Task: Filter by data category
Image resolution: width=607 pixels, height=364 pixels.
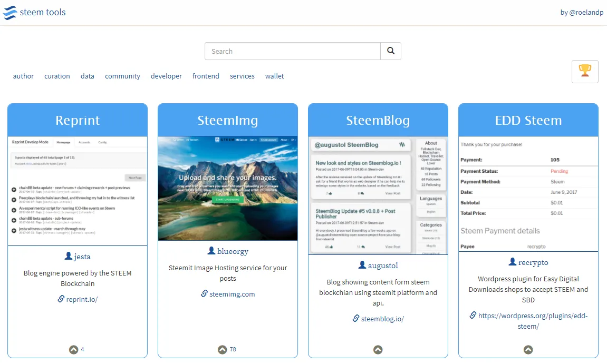Action: click(x=88, y=76)
